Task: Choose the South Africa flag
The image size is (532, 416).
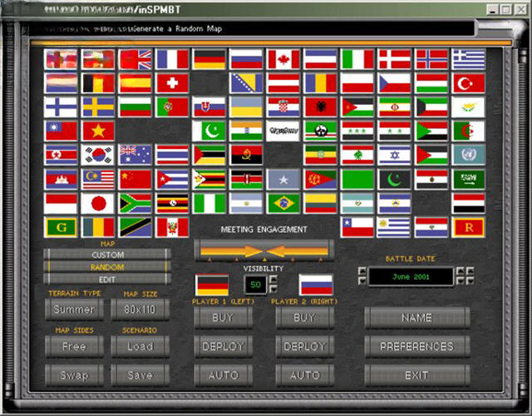Action: pos(135,203)
